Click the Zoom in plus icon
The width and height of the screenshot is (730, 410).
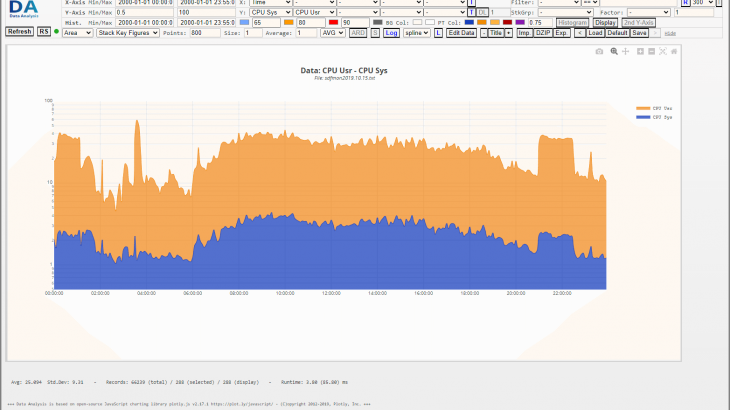[x=640, y=51]
